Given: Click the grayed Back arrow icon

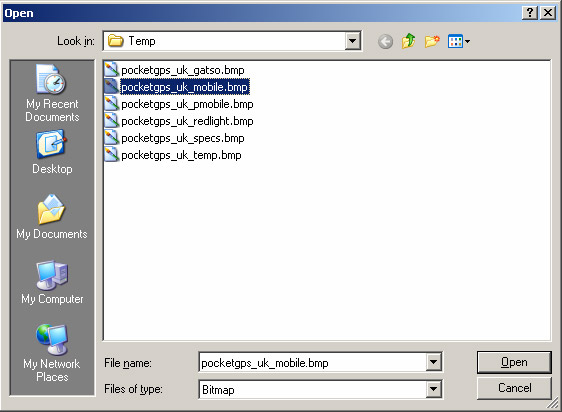Looking at the screenshot, I should point(385,42).
